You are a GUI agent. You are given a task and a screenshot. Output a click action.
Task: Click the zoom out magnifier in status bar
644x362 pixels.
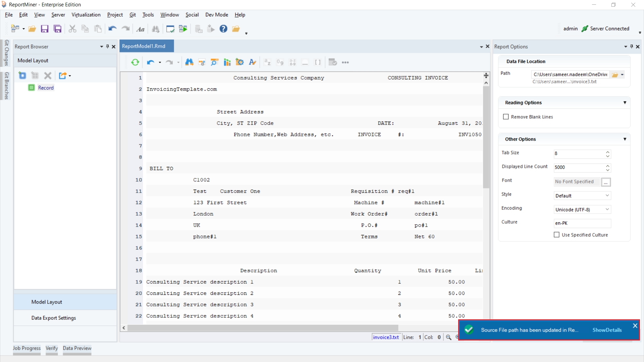pyautogui.click(x=448, y=337)
